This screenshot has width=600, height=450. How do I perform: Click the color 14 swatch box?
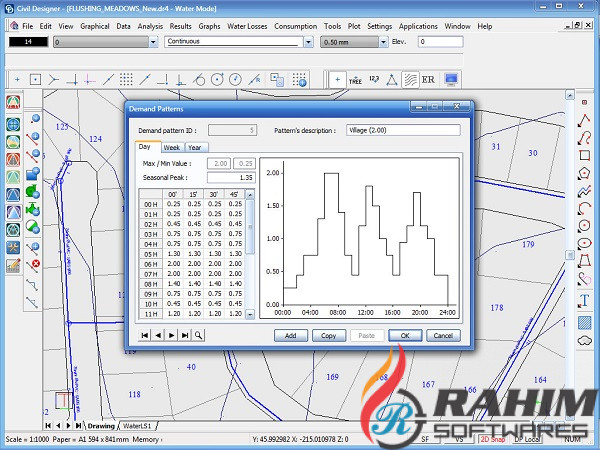click(x=28, y=42)
